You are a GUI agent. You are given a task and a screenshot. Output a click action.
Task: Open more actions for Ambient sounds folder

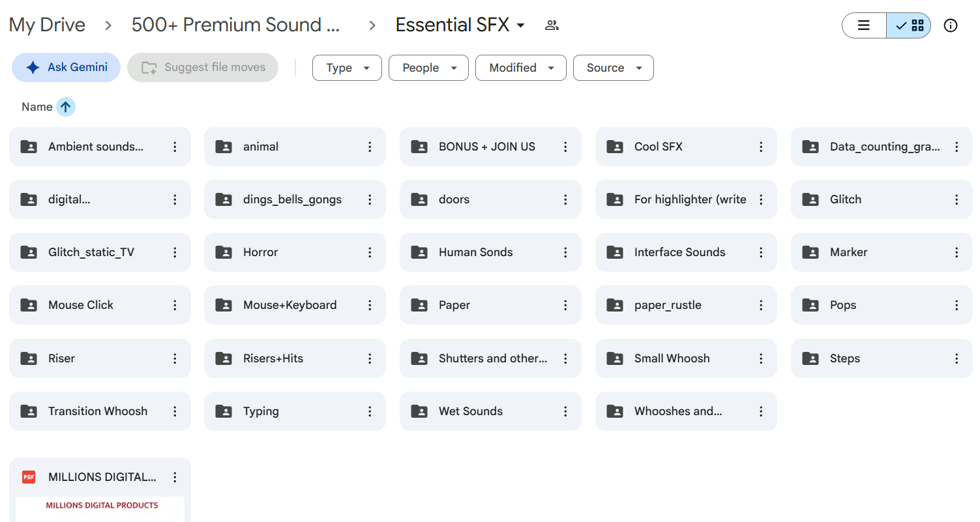pyautogui.click(x=175, y=147)
